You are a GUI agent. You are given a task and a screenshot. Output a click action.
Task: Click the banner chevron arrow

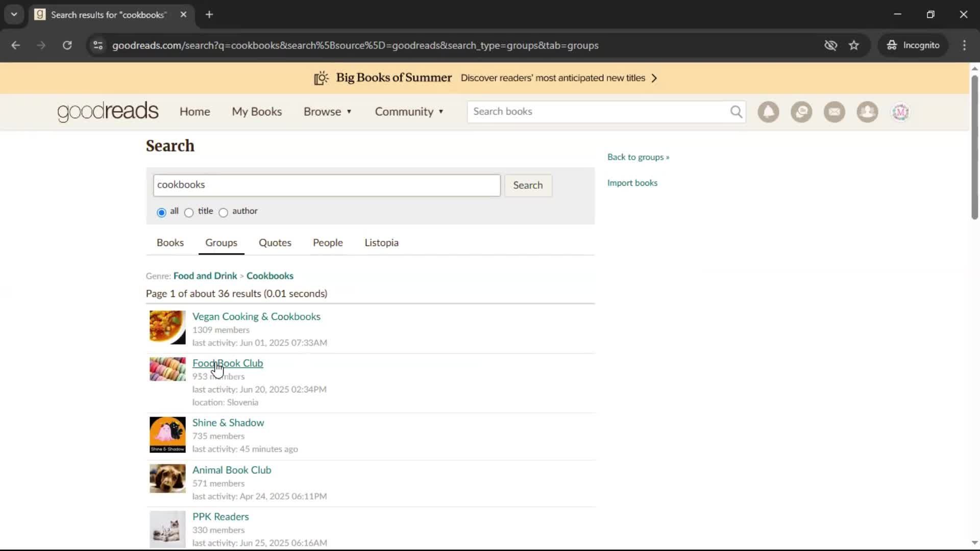click(654, 78)
